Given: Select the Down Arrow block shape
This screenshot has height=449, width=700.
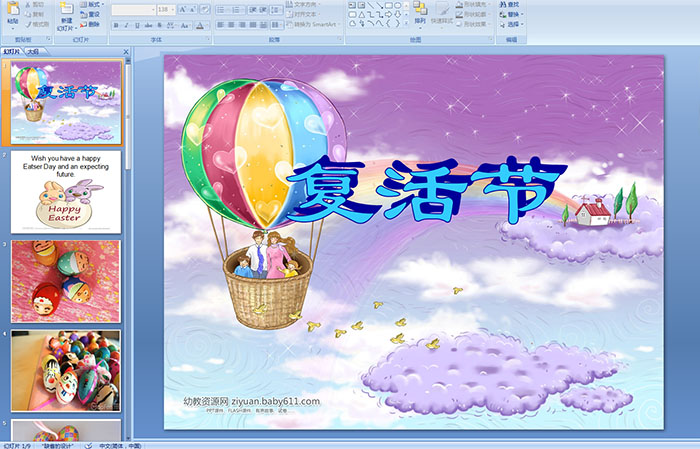Looking at the screenshot, I should click(x=397, y=14).
